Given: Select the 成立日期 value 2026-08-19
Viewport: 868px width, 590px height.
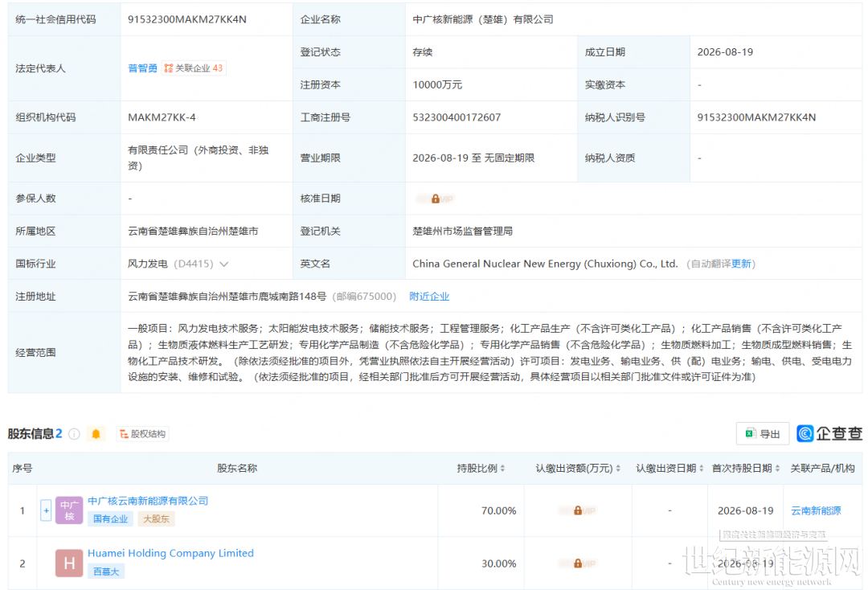Looking at the screenshot, I should [725, 52].
